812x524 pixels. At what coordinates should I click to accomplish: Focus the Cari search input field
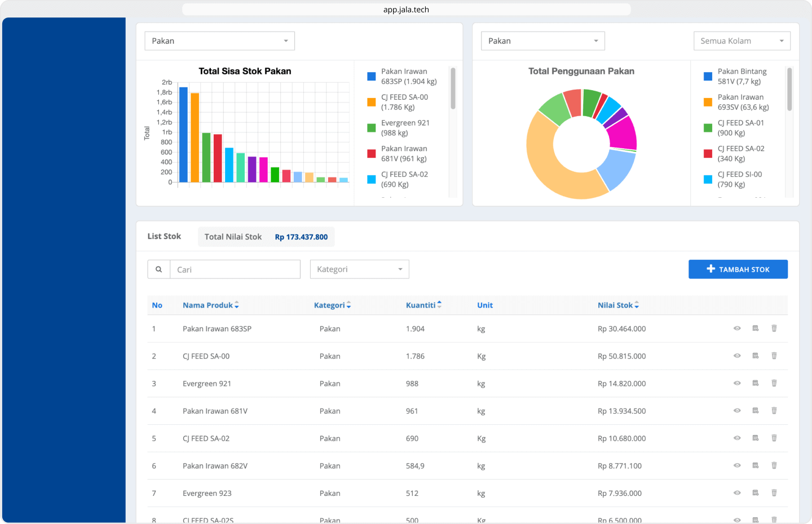235,269
